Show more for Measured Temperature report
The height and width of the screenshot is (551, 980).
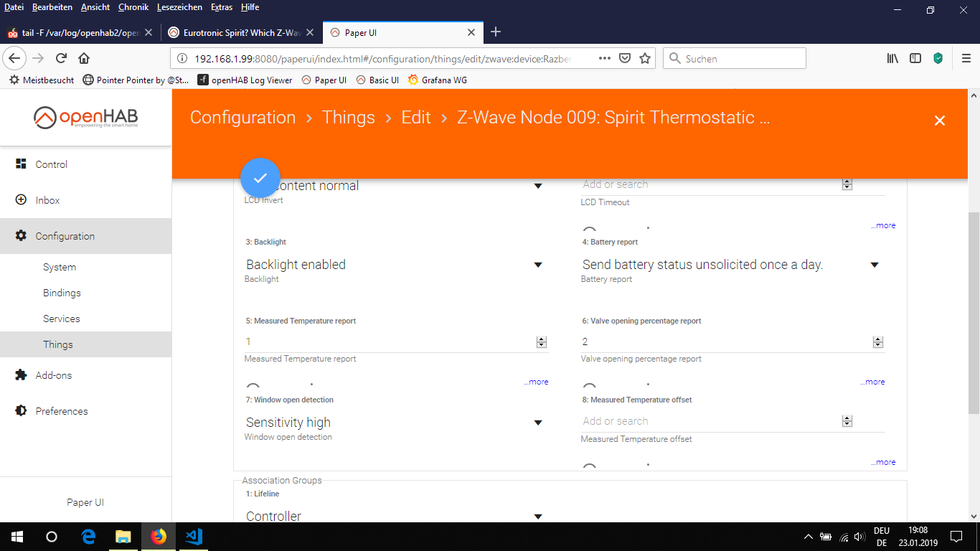pos(536,382)
